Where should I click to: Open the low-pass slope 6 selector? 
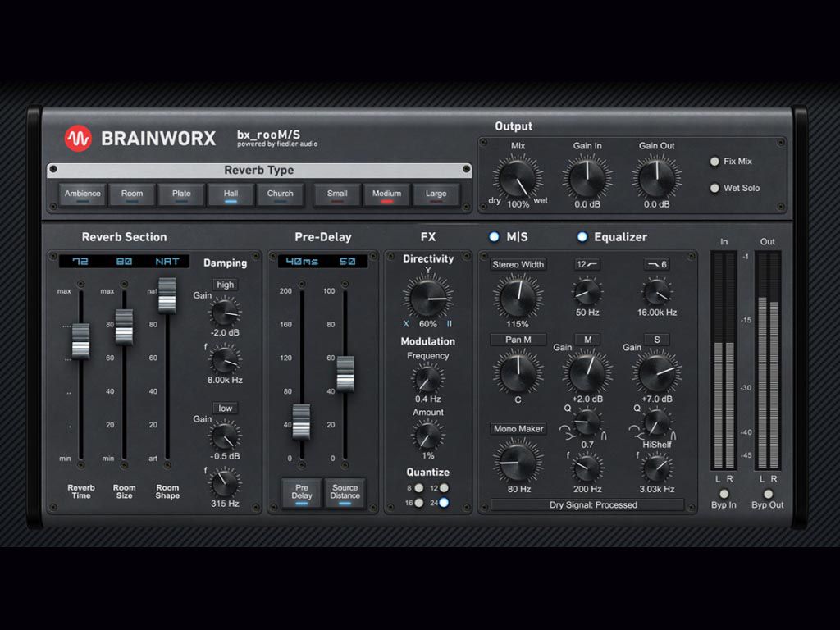pos(657,264)
